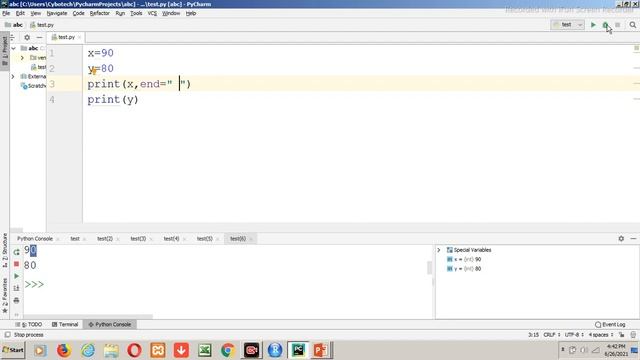
Task: Show more console toolbar actions chevron
Action: pyautogui.click(x=16, y=314)
